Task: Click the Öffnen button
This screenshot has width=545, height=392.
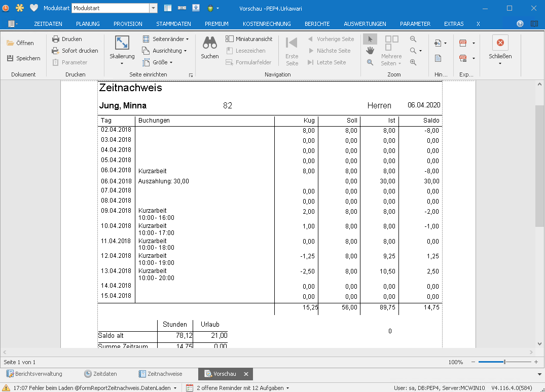Action: point(20,43)
